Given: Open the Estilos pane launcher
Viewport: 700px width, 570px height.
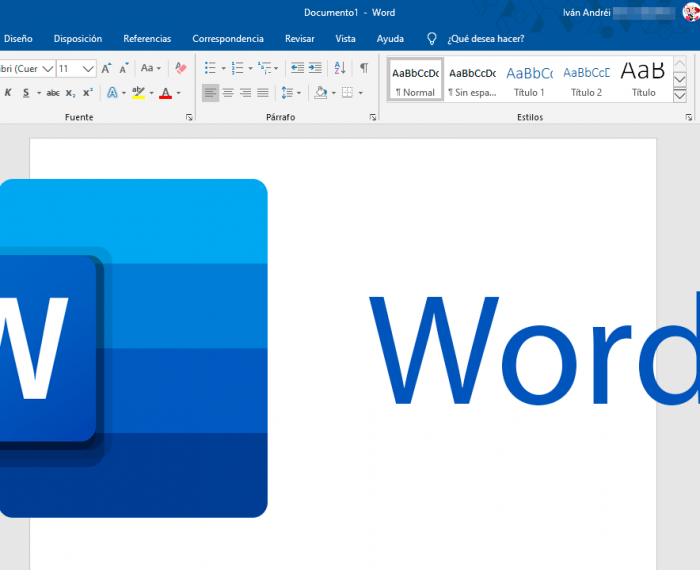Looking at the screenshot, I should [689, 117].
